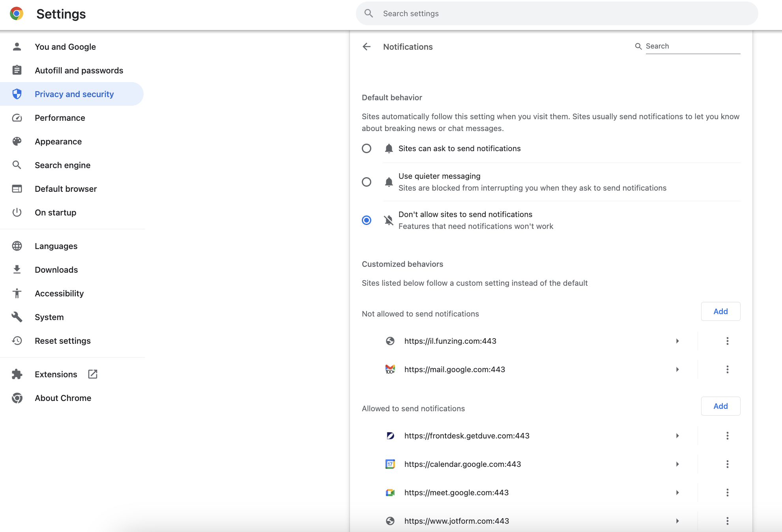Expand il.funzing.com site details arrow

[x=677, y=341]
